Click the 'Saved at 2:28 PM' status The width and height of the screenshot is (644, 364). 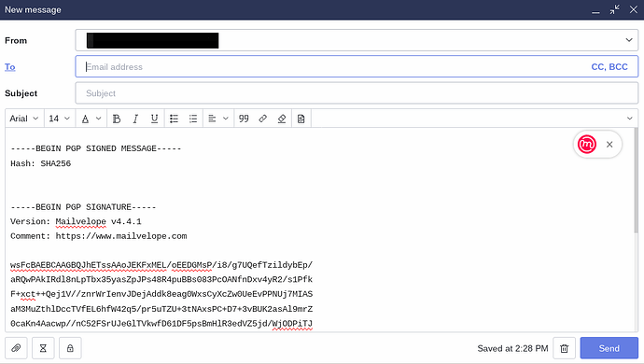(x=512, y=348)
